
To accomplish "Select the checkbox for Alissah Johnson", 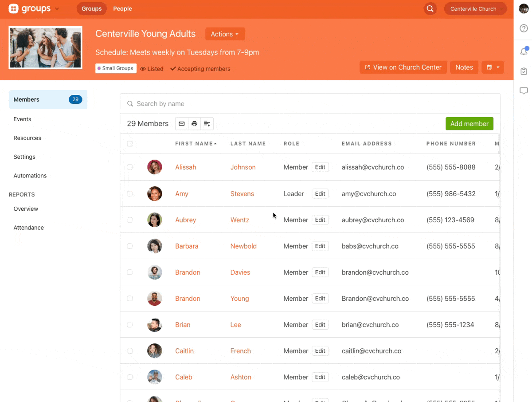I will point(130,167).
